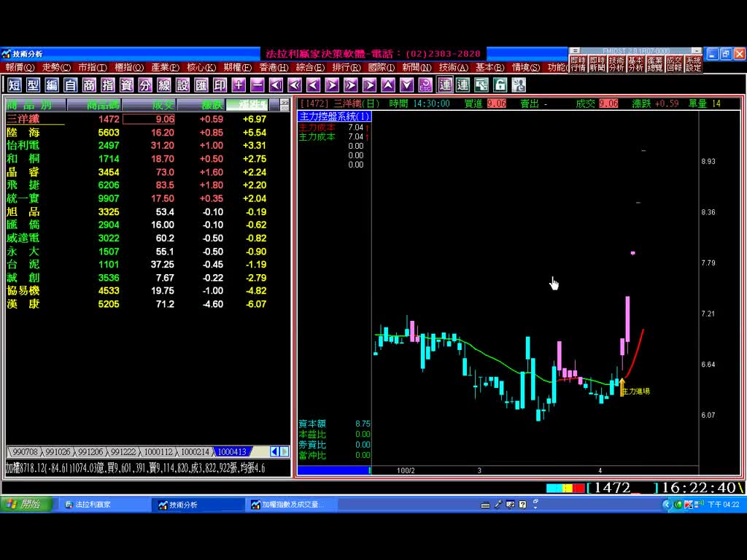747x560 pixels.
Task: Open 即時行情 in the floating toolbar
Action: pyautogui.click(x=578, y=64)
